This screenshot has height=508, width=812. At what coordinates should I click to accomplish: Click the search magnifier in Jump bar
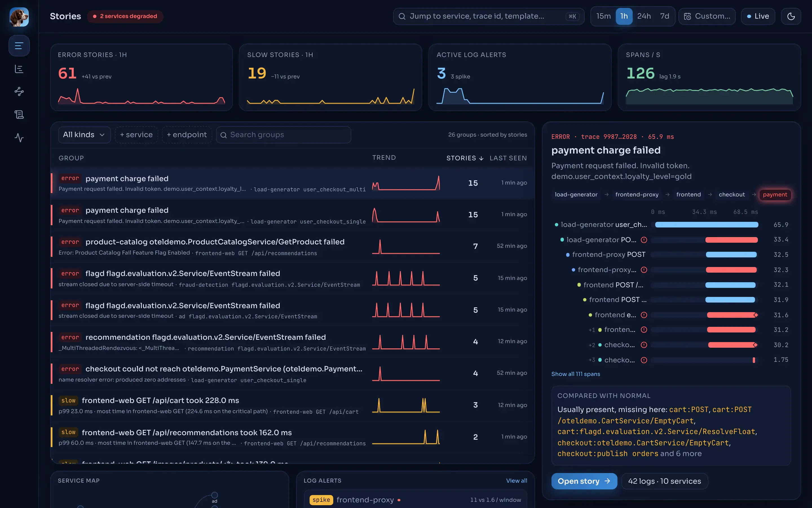point(402,16)
